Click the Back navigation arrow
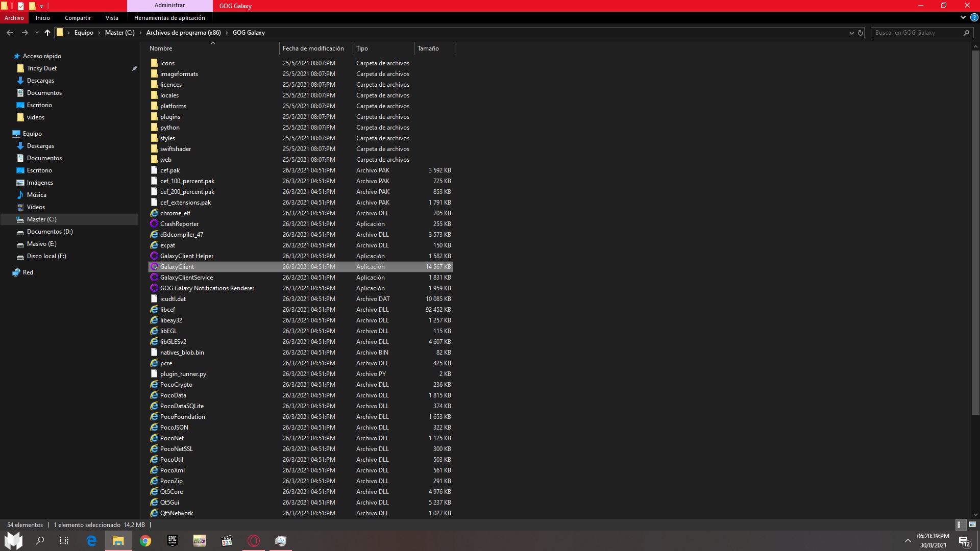The image size is (980, 551). click(10, 33)
